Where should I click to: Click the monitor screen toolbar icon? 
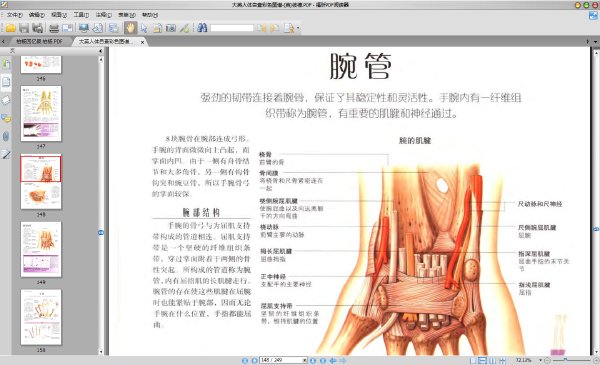[x=83, y=28]
